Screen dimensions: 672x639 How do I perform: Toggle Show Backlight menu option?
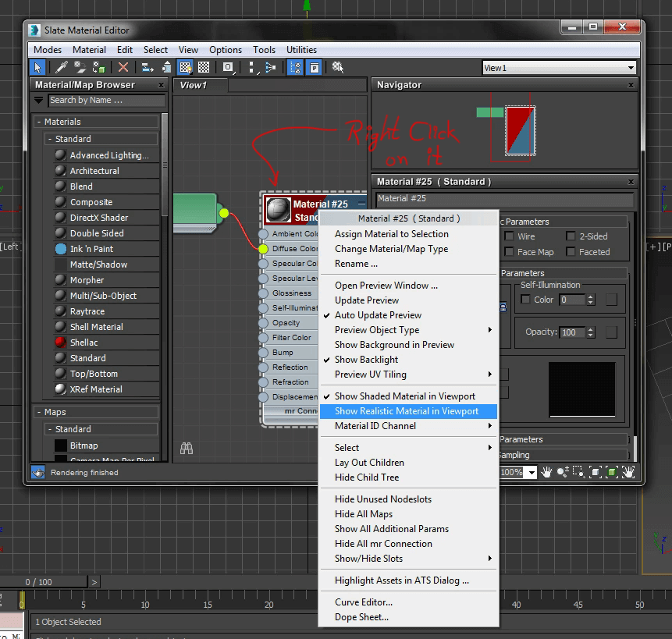click(409, 360)
